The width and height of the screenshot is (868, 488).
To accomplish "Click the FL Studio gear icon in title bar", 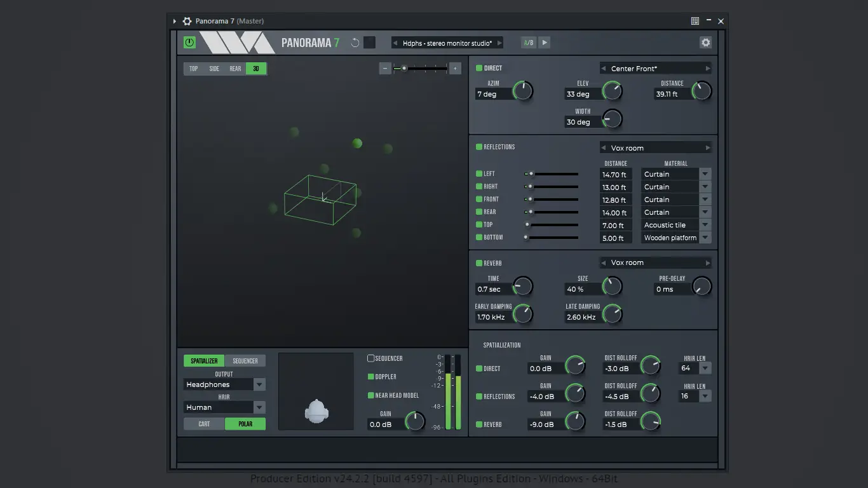I will pyautogui.click(x=187, y=20).
